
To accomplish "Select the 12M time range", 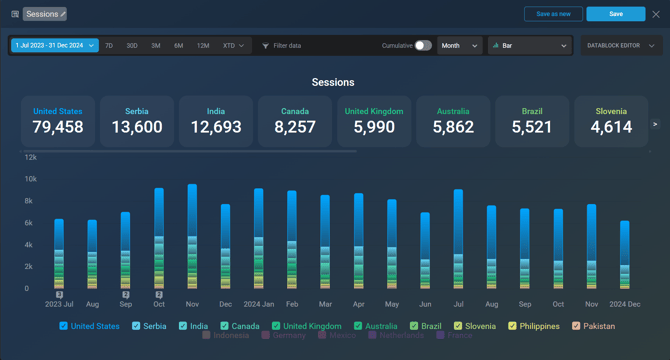I will click(x=203, y=46).
